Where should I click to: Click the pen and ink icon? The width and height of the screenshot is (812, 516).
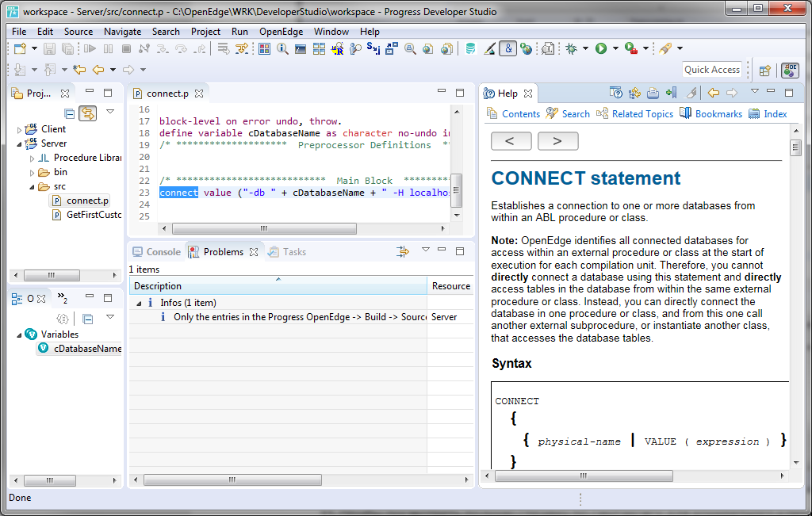(x=489, y=48)
